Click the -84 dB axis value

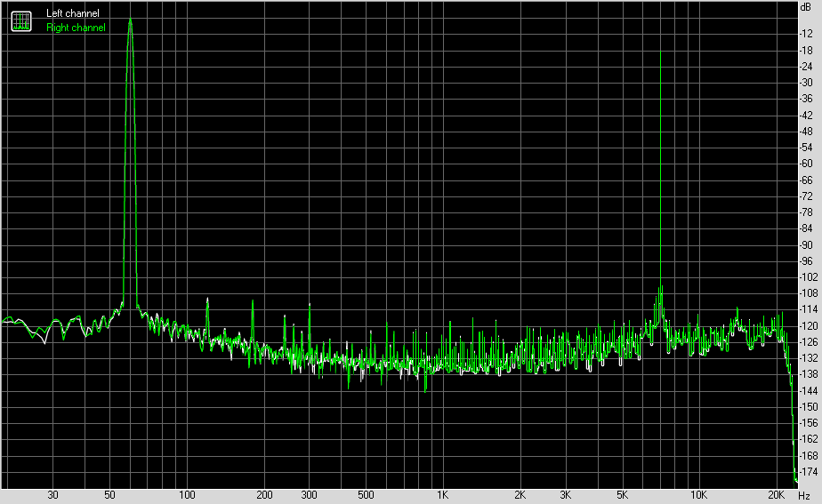pyautogui.click(x=806, y=228)
